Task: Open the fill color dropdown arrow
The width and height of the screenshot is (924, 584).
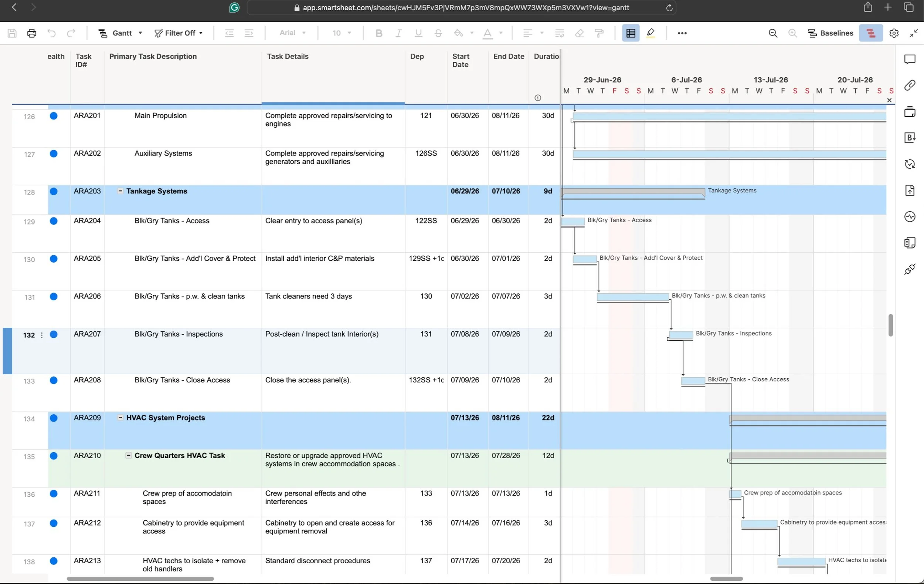Action: click(x=472, y=33)
